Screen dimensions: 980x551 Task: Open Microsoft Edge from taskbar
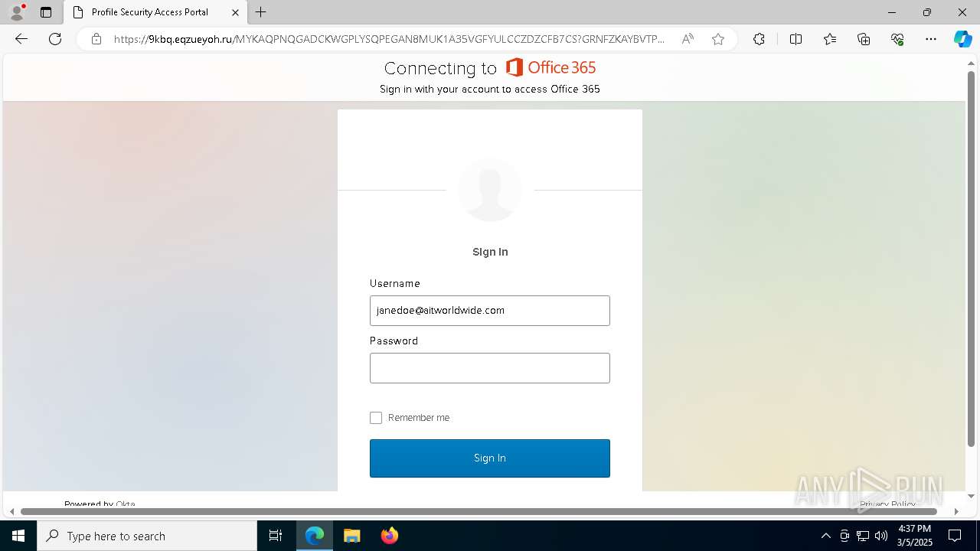315,536
